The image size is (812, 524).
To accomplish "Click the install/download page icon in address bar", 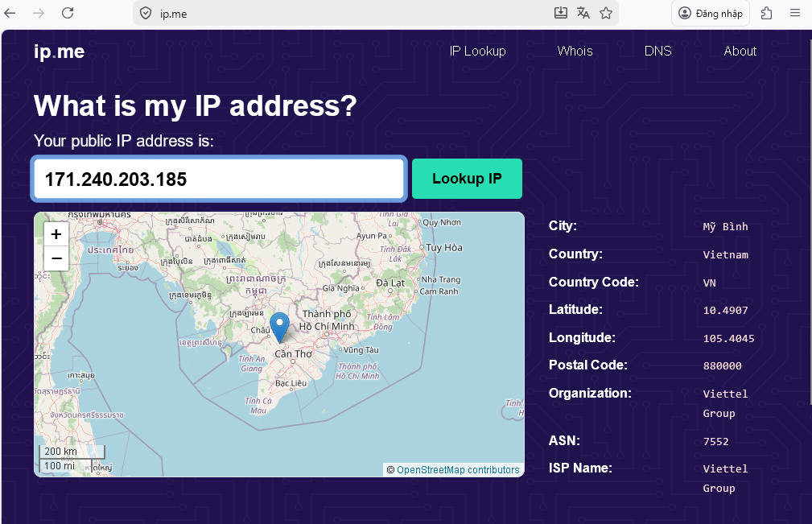I will click(x=561, y=13).
